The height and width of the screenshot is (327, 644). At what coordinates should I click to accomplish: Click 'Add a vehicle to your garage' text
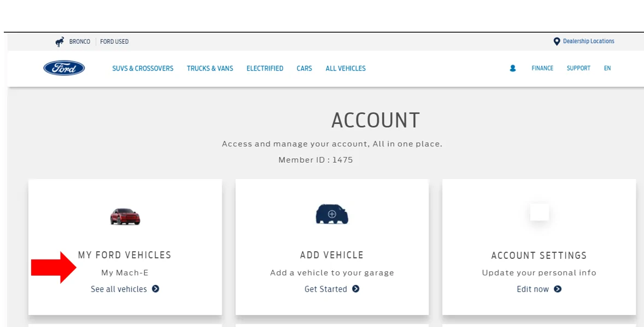[x=332, y=272]
